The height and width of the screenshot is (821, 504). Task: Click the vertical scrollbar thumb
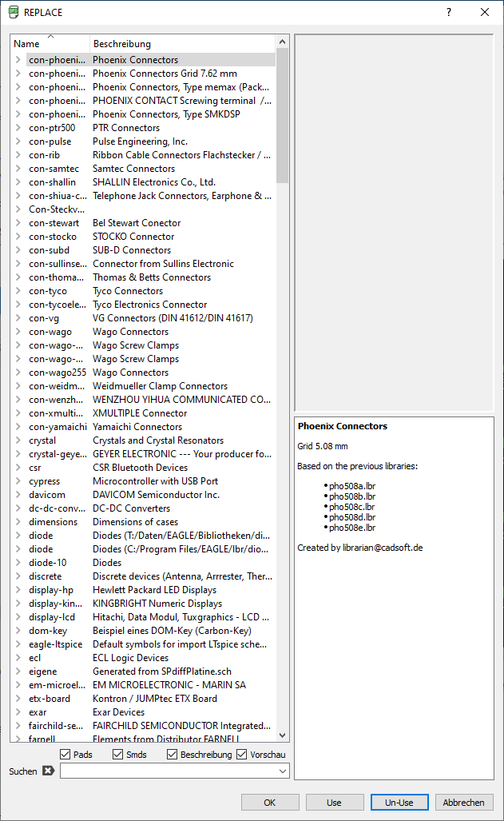(282, 115)
